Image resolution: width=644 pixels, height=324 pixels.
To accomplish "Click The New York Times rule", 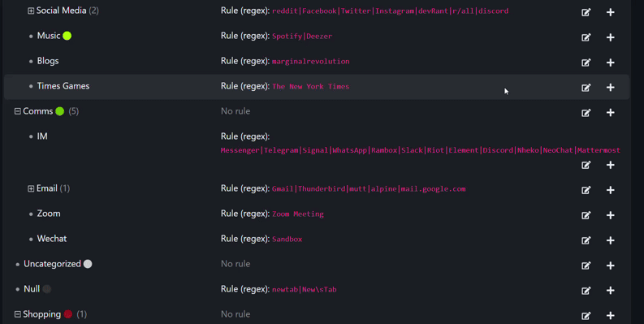I will (x=311, y=86).
